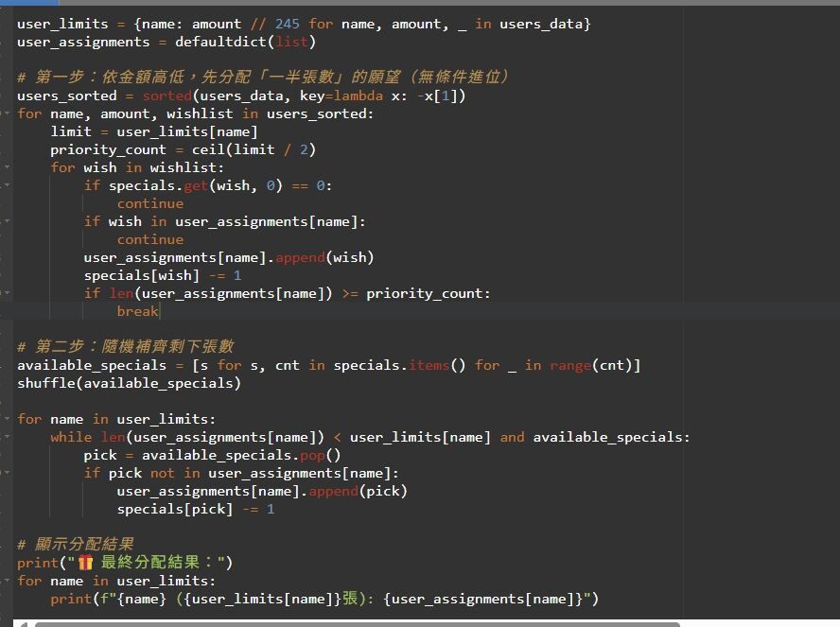Viewport: 840px width, 627px height.
Task: Click the left scroll arrow of the horizontal scrollbar
Action: click(x=23, y=624)
